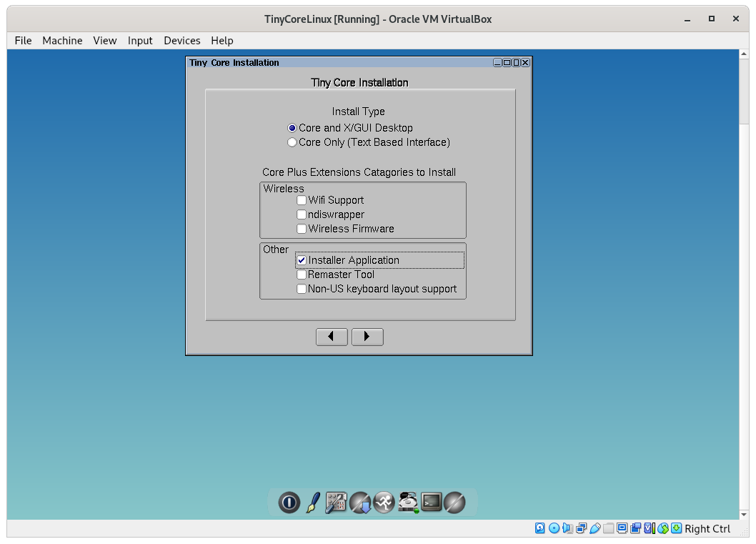
Task: Open the Machine menu
Action: (62, 41)
